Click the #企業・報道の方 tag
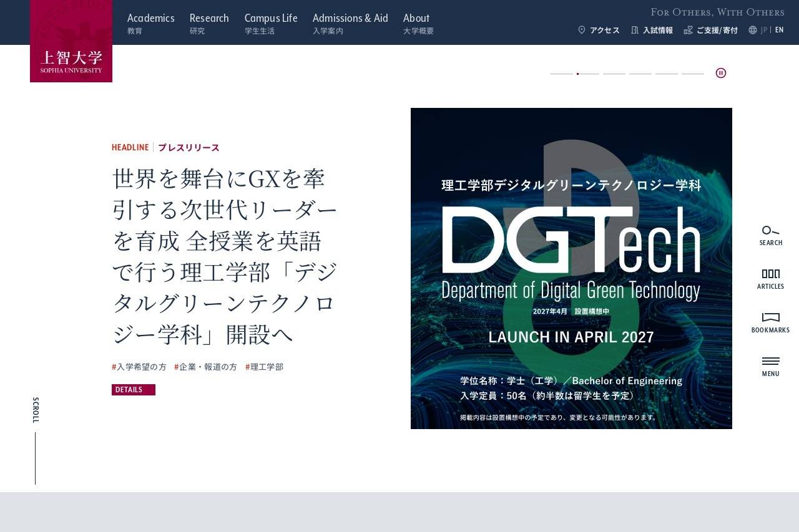The image size is (799, 532). (x=205, y=367)
